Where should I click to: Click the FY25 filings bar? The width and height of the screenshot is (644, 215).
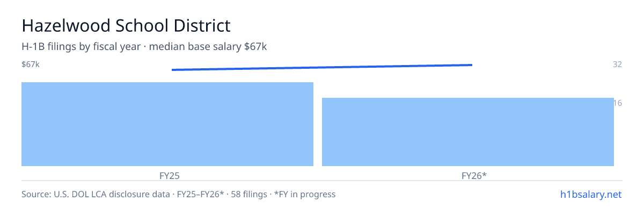167,124
